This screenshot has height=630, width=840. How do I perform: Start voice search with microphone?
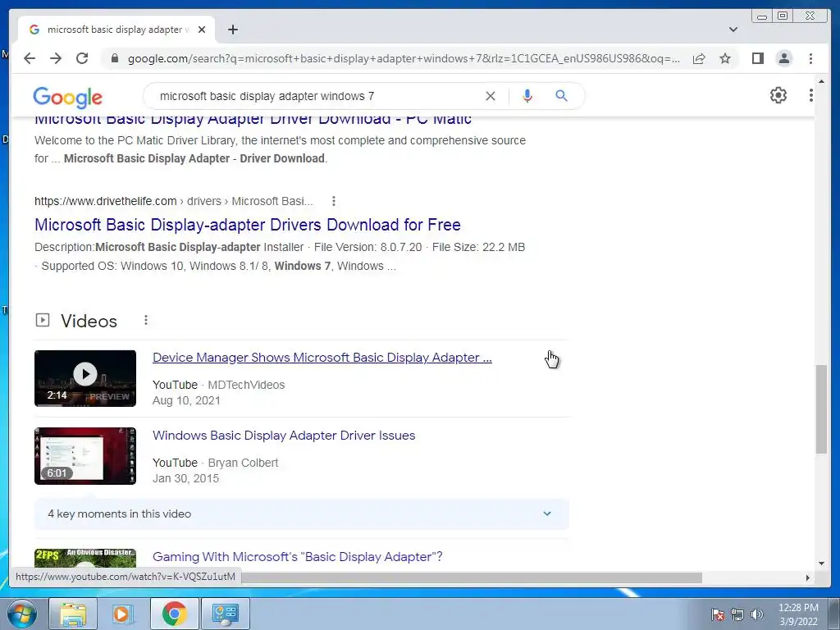click(527, 96)
